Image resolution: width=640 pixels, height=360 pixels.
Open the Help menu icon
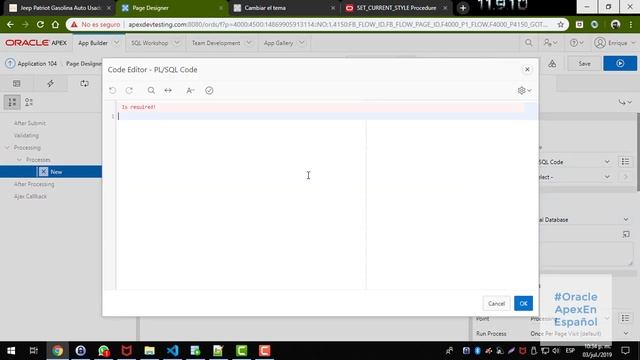click(x=576, y=42)
